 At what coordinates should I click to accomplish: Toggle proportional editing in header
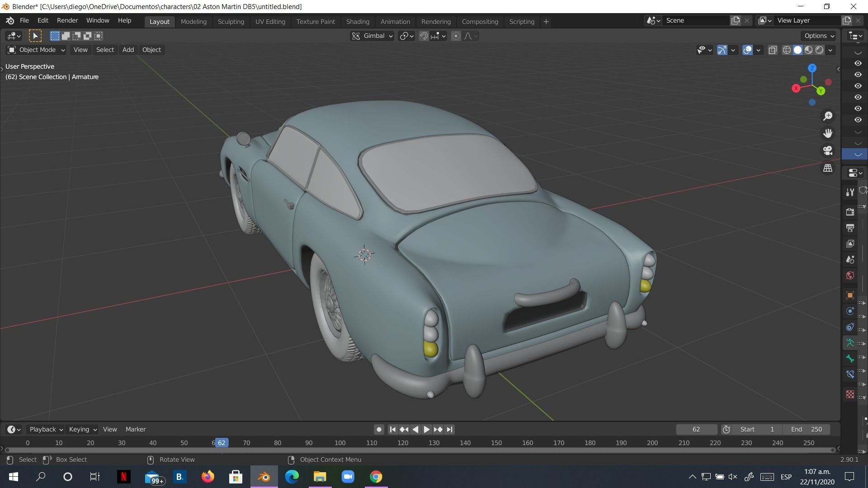[x=456, y=36]
